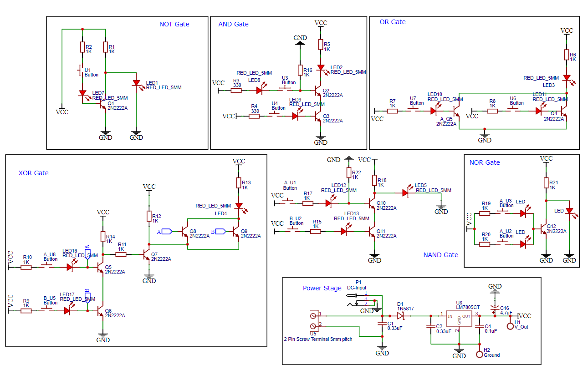Click the A input port of transistor Q8
The height and width of the screenshot is (385, 588).
[167, 232]
